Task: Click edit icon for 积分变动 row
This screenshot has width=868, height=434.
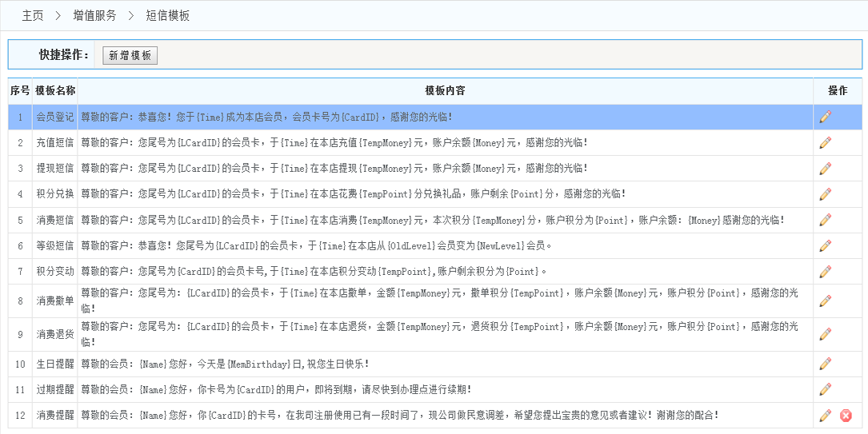Action: point(826,272)
